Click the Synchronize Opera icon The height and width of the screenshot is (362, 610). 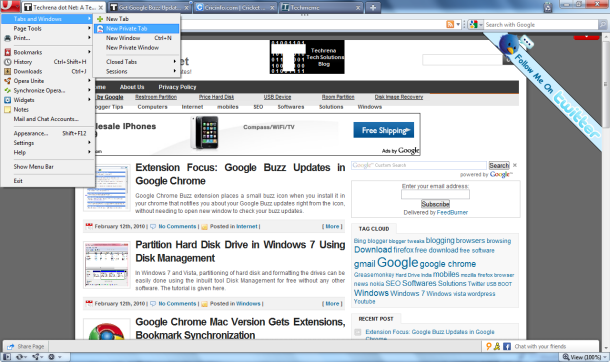point(7,90)
